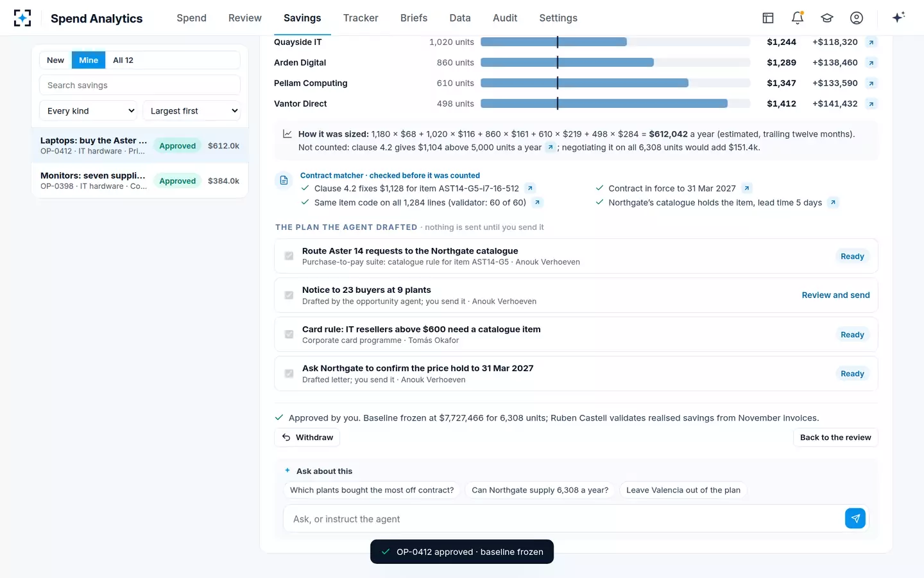Click suggestion Leave Valencia out of the plan
This screenshot has width=924, height=578.
[x=683, y=490]
